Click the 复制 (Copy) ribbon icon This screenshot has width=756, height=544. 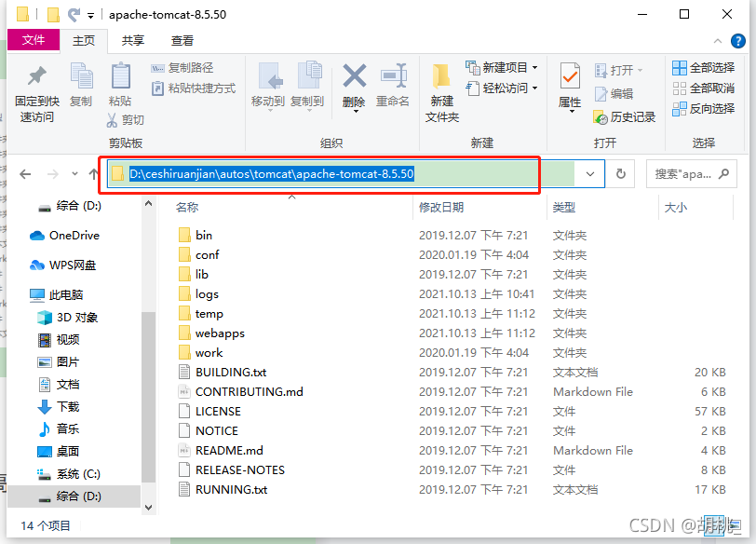pyautogui.click(x=81, y=75)
